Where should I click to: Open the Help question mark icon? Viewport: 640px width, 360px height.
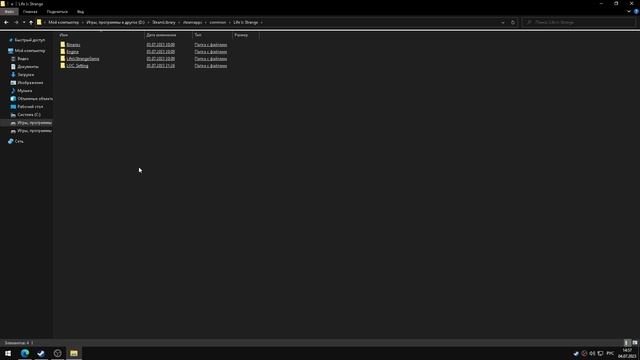(636, 11)
